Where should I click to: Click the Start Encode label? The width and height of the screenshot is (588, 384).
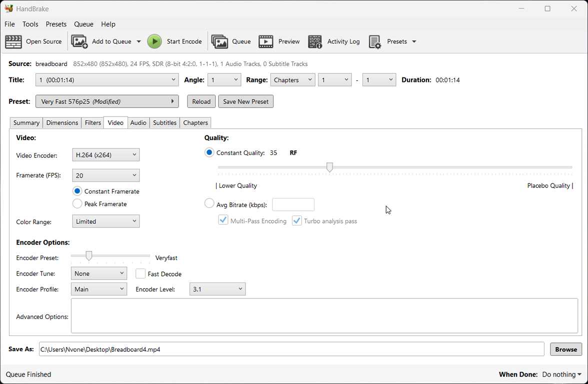point(184,41)
